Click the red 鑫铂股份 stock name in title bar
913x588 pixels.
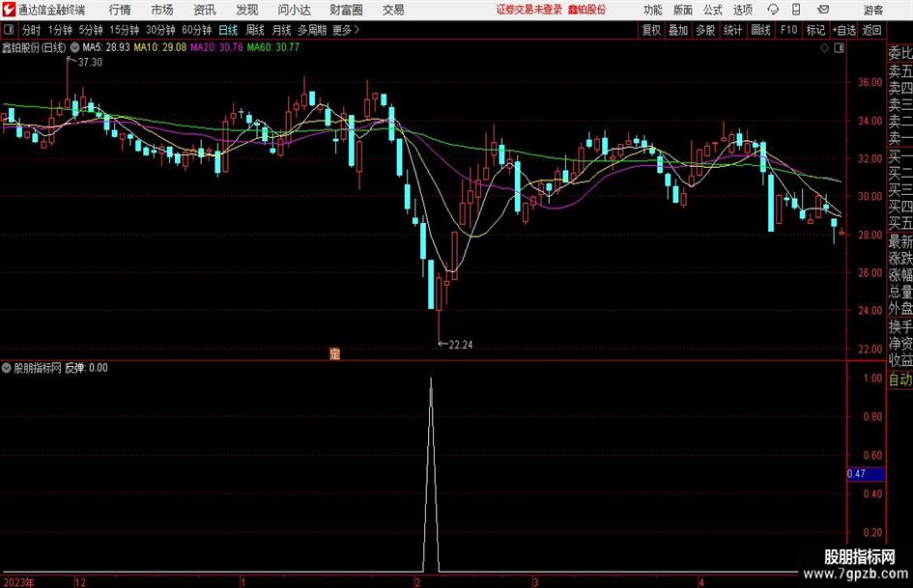click(x=586, y=10)
